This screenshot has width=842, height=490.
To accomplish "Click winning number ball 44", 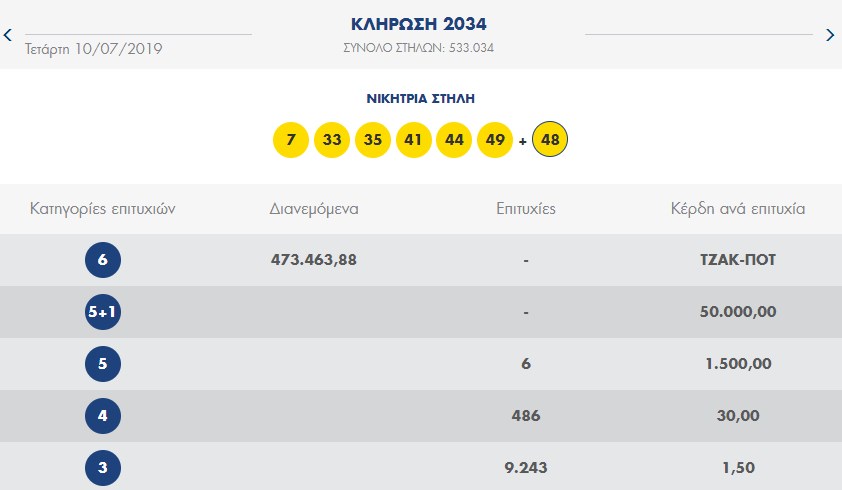I will tap(454, 140).
